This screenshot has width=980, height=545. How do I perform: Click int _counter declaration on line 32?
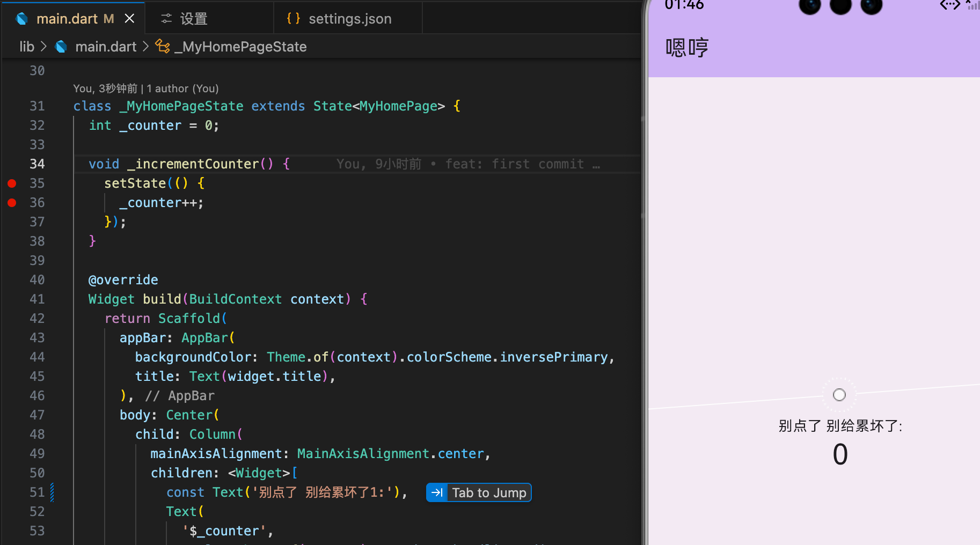(x=154, y=126)
